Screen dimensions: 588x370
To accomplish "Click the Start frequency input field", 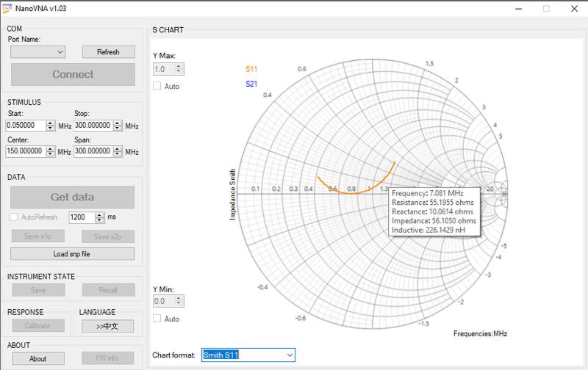I will [x=26, y=126].
